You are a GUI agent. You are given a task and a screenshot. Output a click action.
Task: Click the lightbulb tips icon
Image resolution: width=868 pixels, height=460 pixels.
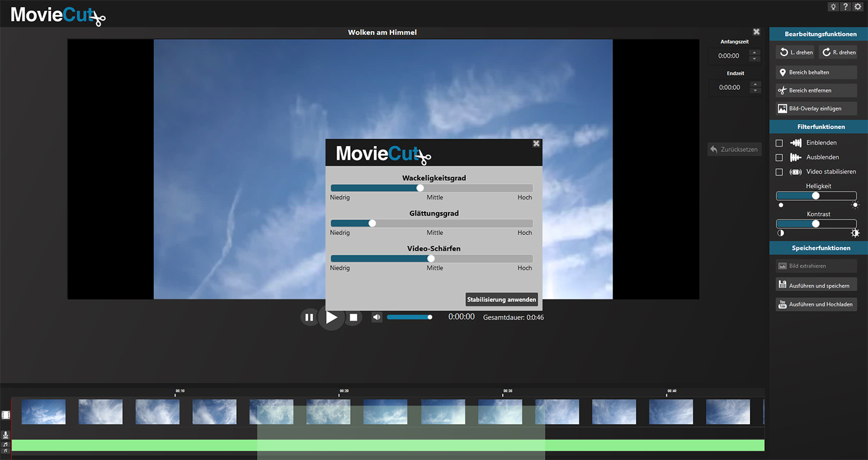[x=834, y=7]
